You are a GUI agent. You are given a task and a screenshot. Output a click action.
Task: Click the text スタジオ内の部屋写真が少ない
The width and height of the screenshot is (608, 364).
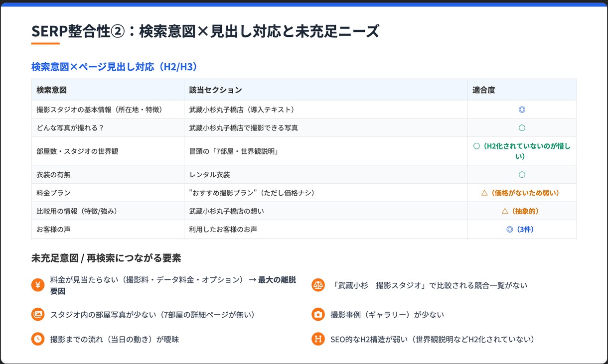point(103,315)
